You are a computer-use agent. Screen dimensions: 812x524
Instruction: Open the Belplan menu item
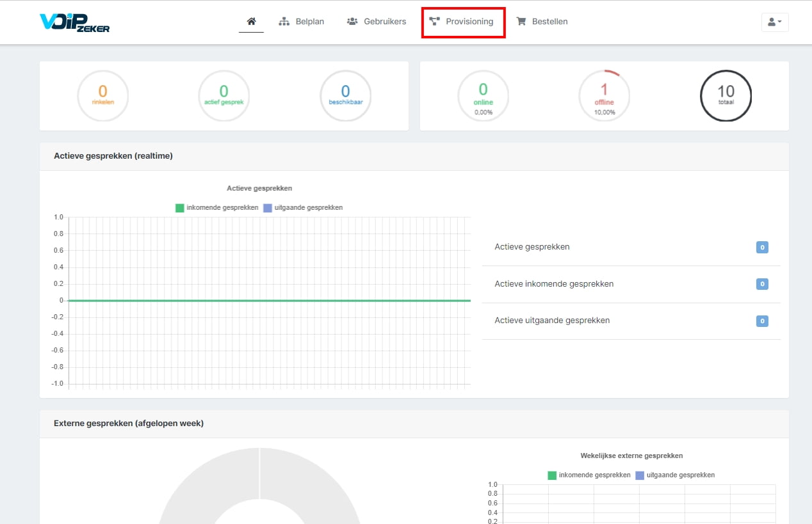pyautogui.click(x=302, y=22)
